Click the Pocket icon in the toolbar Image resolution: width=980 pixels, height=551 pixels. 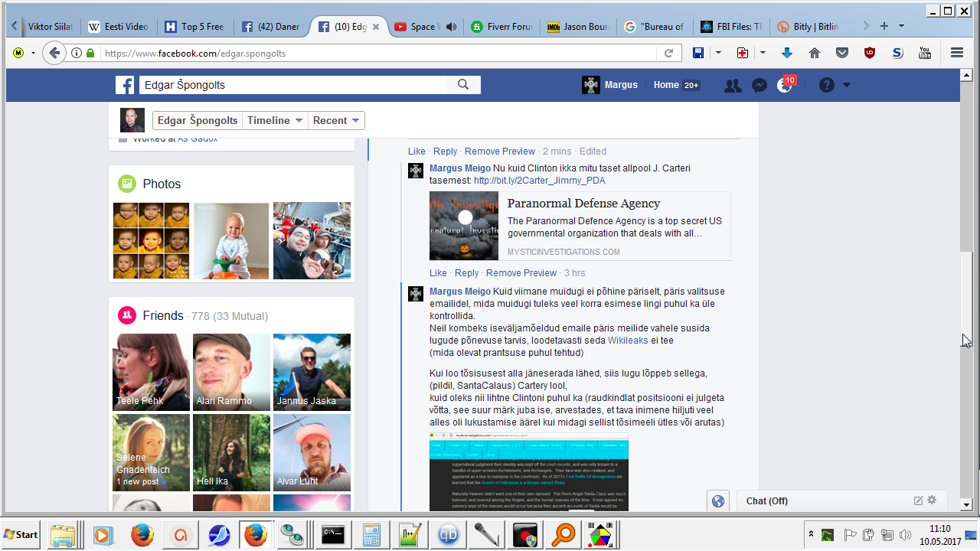tap(842, 53)
